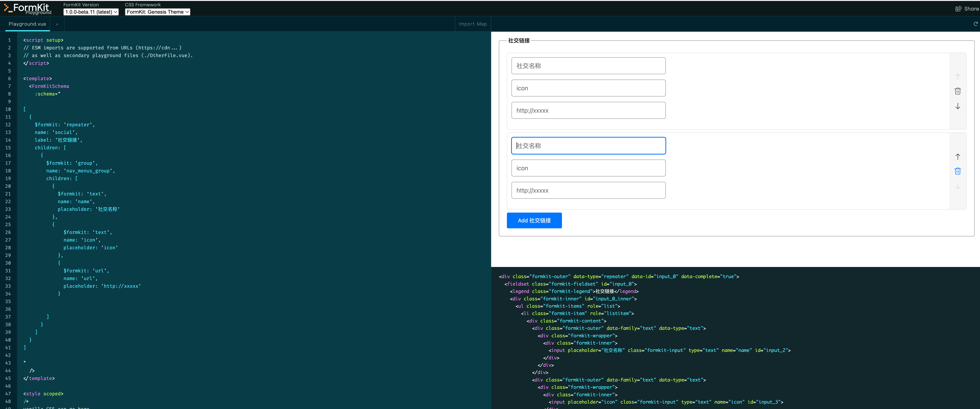This screenshot has height=409, width=980.
Task: Add a new file tab with plus
Action: (57, 24)
